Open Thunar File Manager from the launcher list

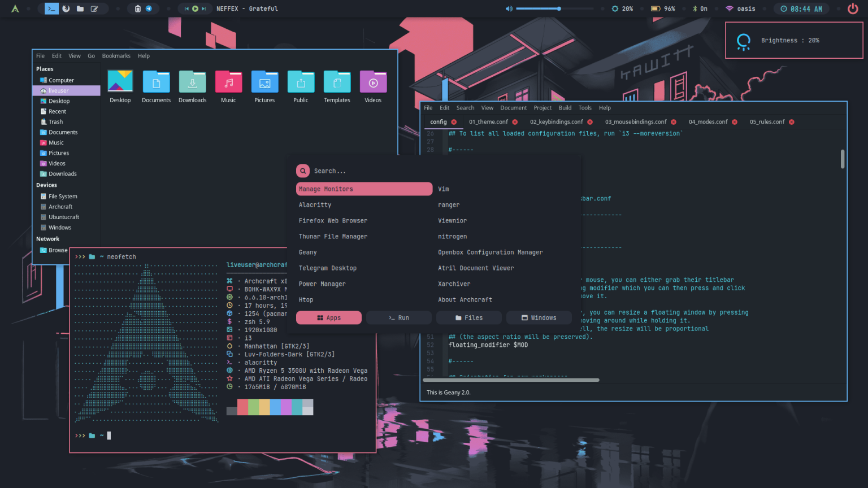point(333,236)
